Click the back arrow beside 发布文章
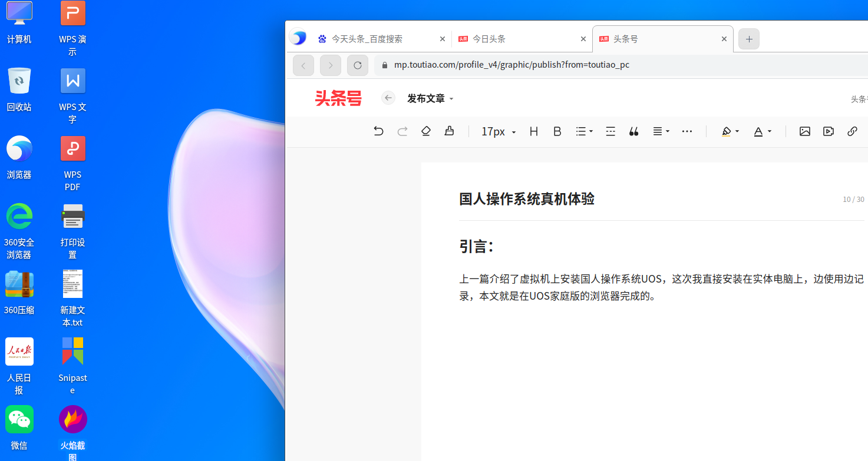Screen dimensions: 868x461 point(388,98)
